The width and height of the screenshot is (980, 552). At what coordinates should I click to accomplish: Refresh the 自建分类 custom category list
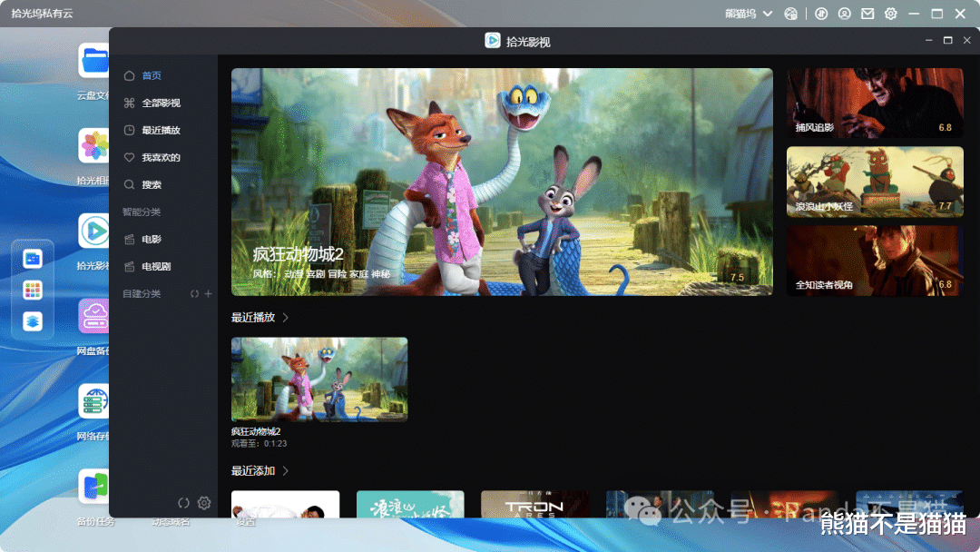[194, 294]
